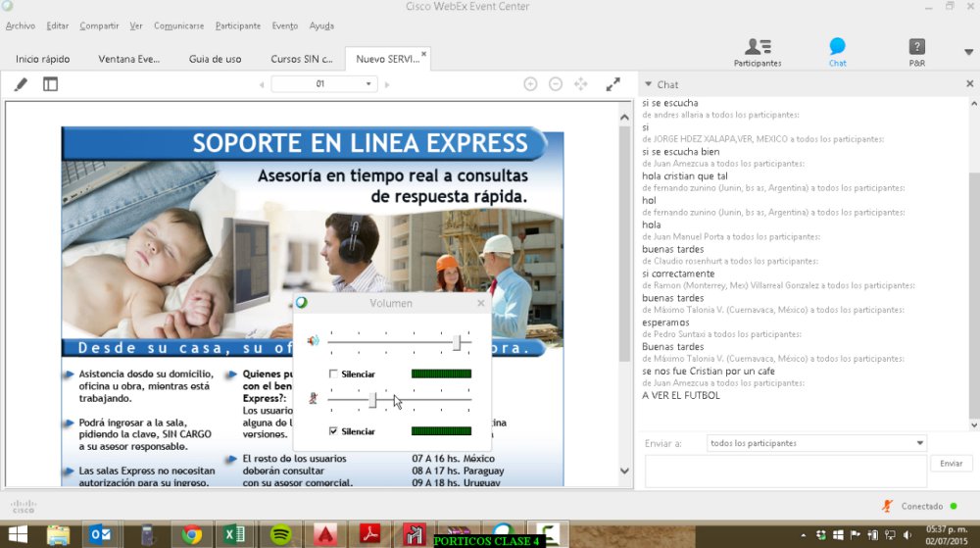Click the chat message input field

click(x=786, y=472)
